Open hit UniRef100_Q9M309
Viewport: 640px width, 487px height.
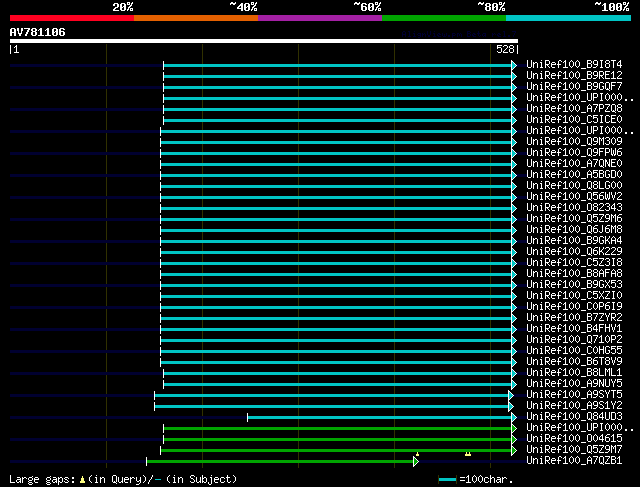click(x=574, y=142)
